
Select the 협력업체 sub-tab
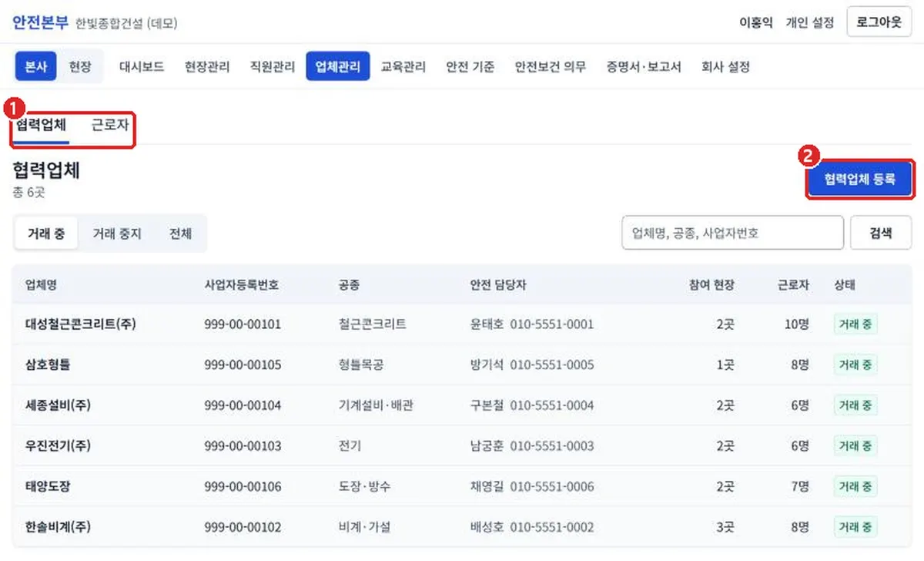point(42,126)
